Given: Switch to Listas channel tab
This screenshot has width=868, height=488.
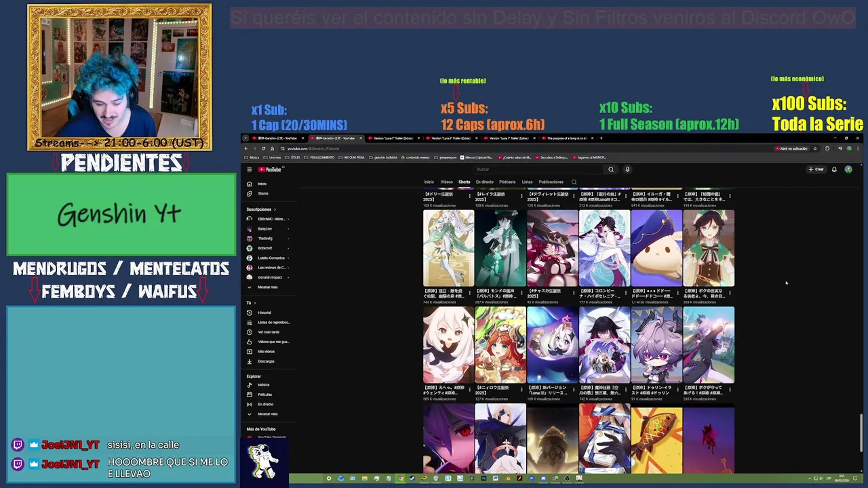Looking at the screenshot, I should click(x=527, y=182).
